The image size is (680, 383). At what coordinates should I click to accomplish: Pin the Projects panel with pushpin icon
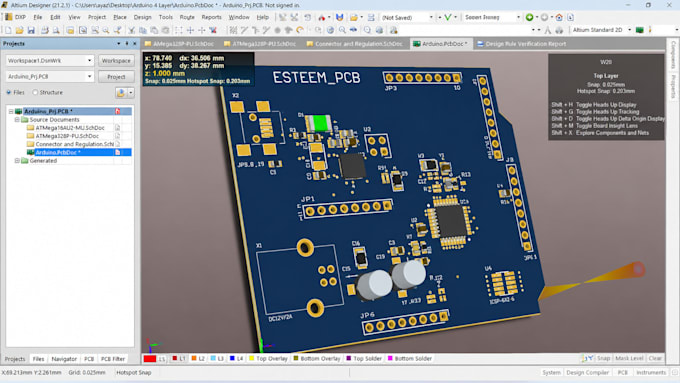click(127, 44)
